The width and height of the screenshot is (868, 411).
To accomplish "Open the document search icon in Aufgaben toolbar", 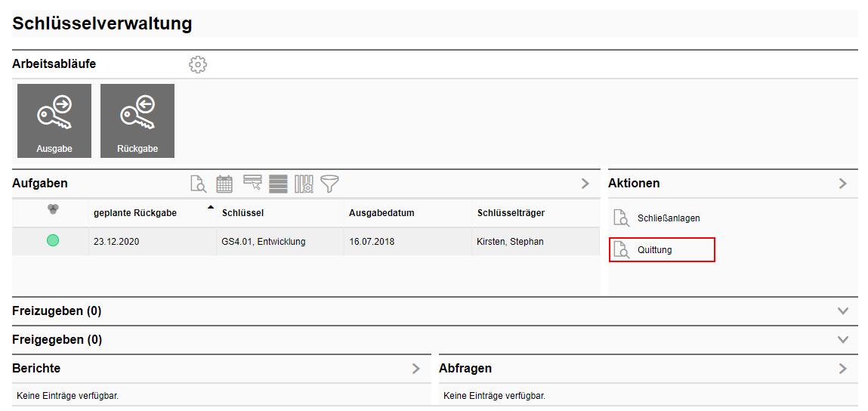I will coord(198,184).
